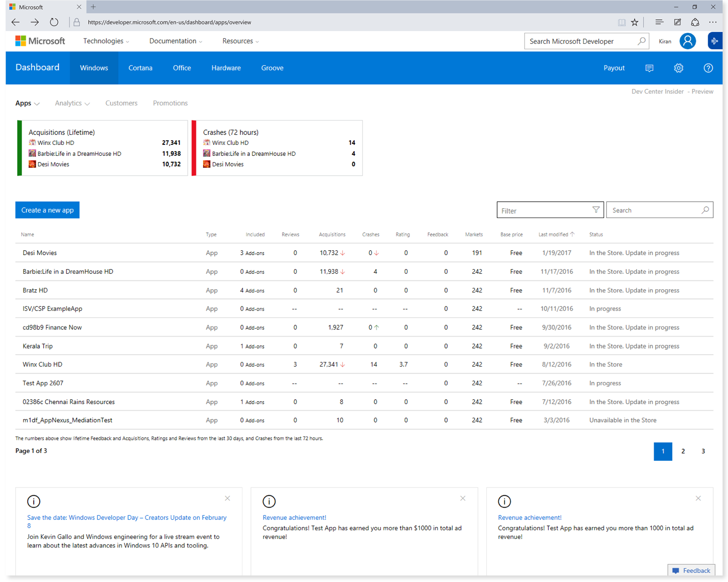
Task: Expand the Technologies menu
Action: (x=106, y=41)
